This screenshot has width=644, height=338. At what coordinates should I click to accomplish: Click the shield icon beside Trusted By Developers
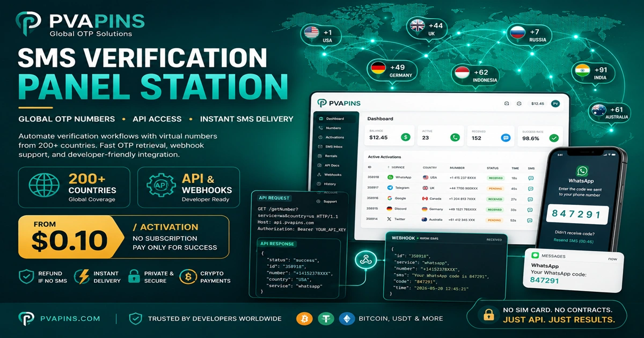coord(135,318)
